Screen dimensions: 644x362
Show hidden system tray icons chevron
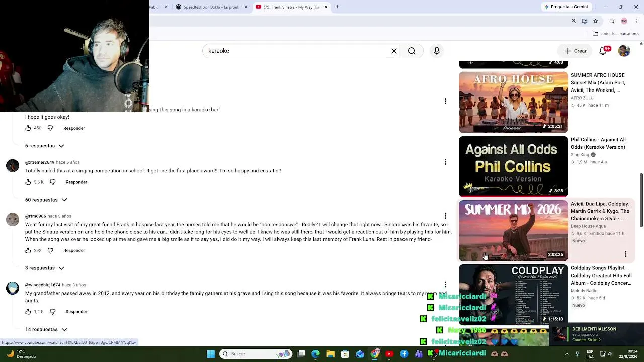click(x=566, y=354)
